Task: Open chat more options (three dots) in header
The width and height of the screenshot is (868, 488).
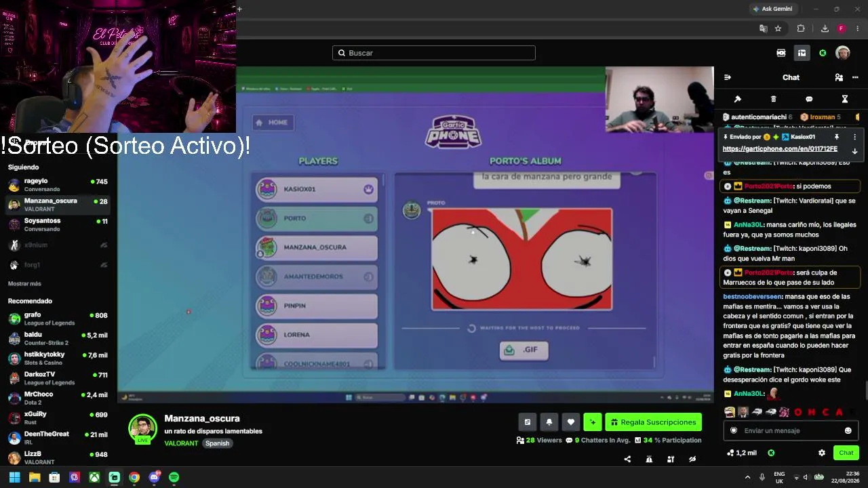Action: click(855, 77)
